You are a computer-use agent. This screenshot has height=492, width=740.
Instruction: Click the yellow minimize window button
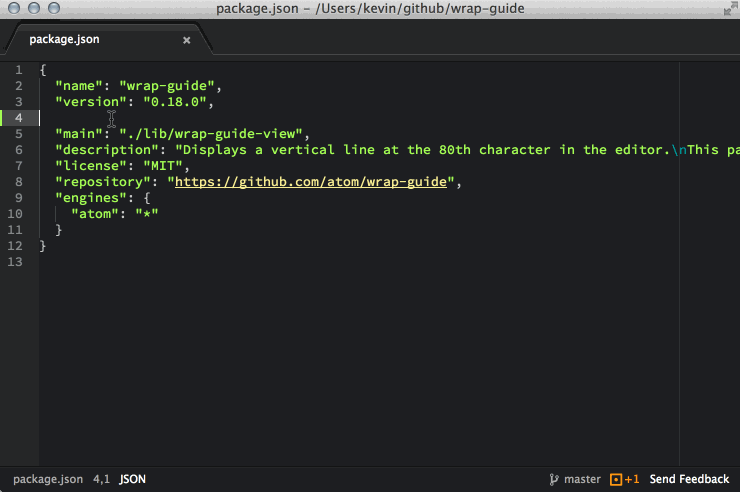tap(33, 9)
